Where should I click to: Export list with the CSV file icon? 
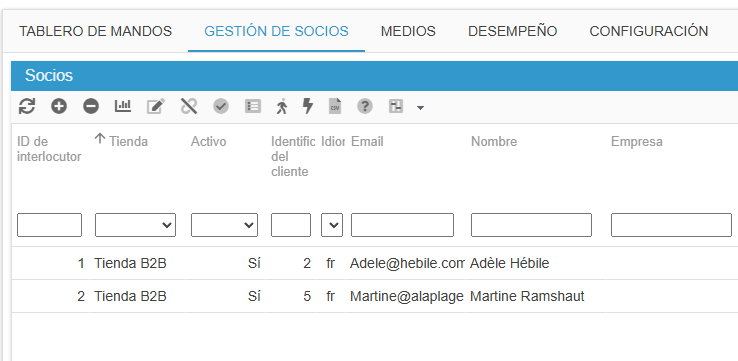point(335,106)
